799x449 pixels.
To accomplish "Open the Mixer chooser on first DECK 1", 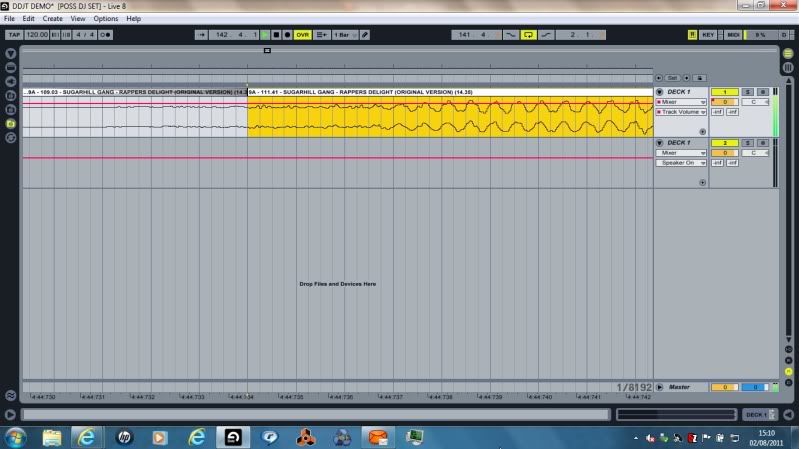I will [x=680, y=102].
